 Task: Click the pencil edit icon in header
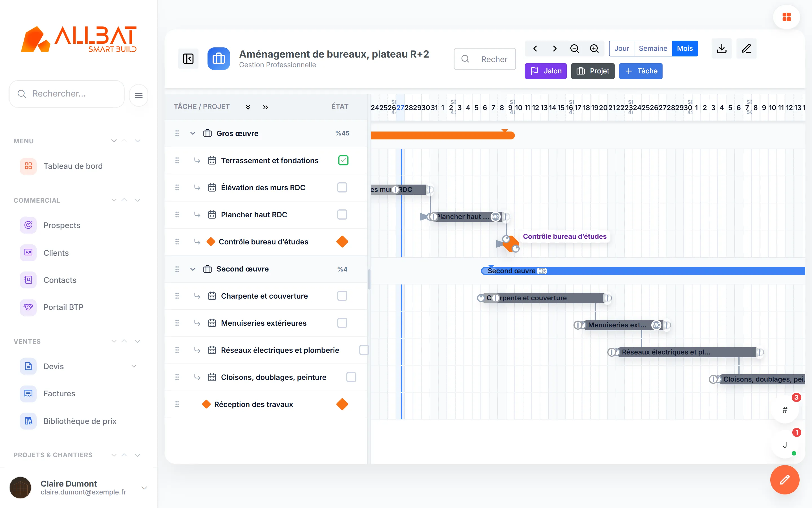pos(746,48)
